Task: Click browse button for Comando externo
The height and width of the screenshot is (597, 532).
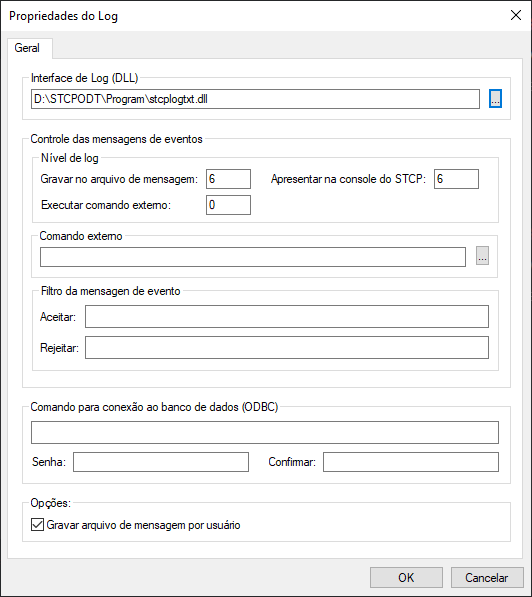Action: point(482,255)
